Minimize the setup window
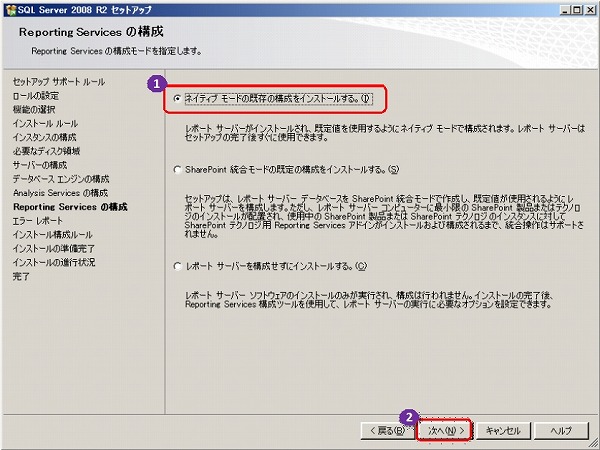 (565, 10)
